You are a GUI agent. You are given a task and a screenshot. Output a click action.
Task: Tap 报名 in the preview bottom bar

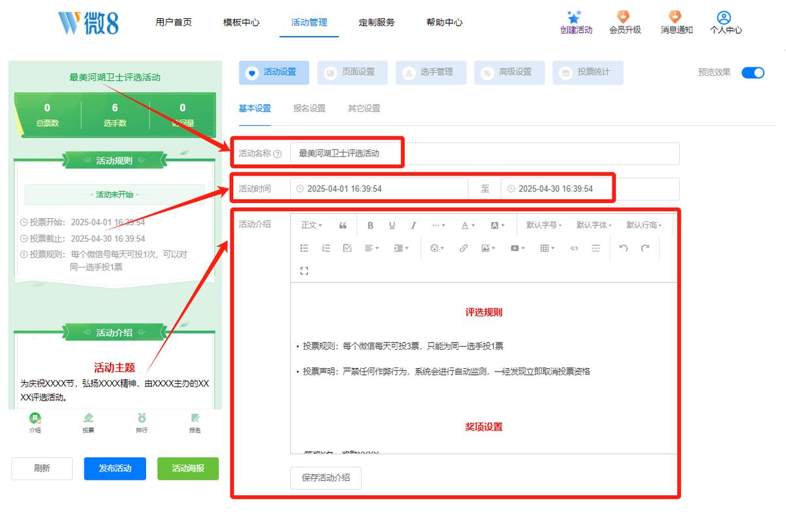pos(195,423)
